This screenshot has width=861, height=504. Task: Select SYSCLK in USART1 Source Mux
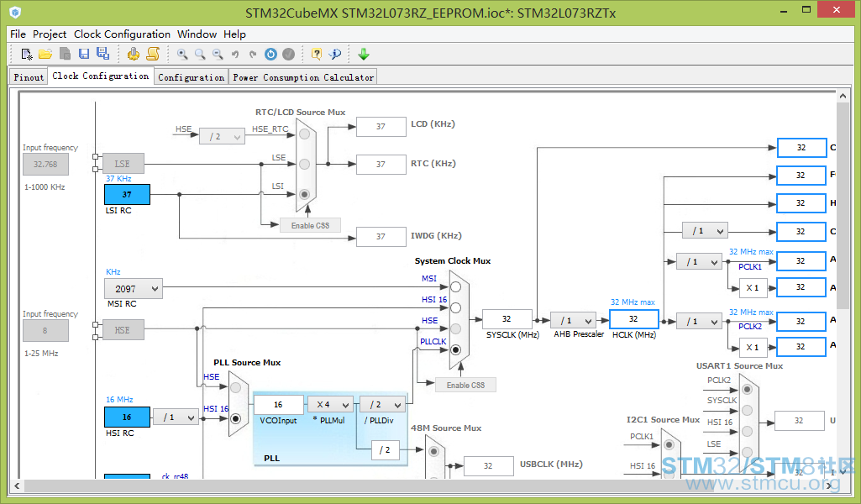(747, 410)
